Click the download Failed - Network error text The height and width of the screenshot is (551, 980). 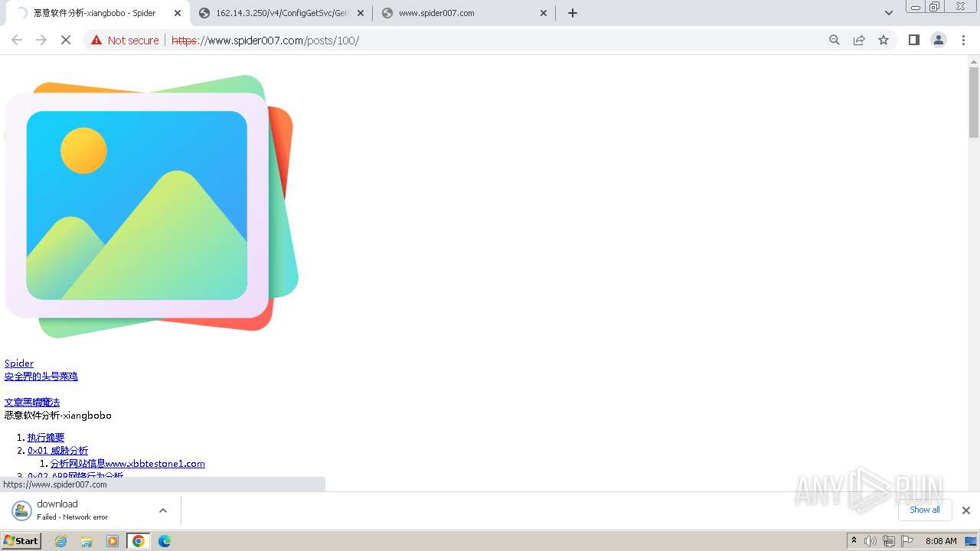[x=73, y=517]
